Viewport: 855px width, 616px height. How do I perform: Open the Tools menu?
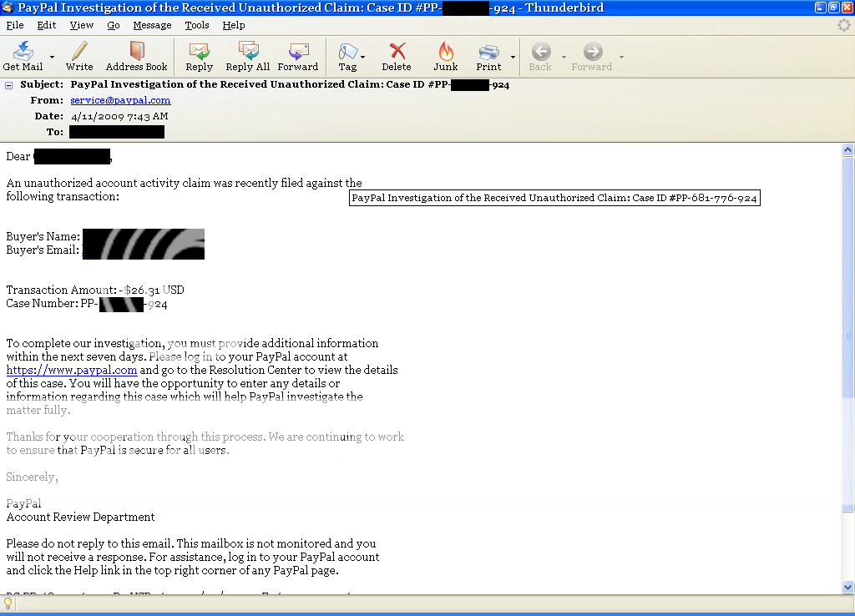[197, 25]
